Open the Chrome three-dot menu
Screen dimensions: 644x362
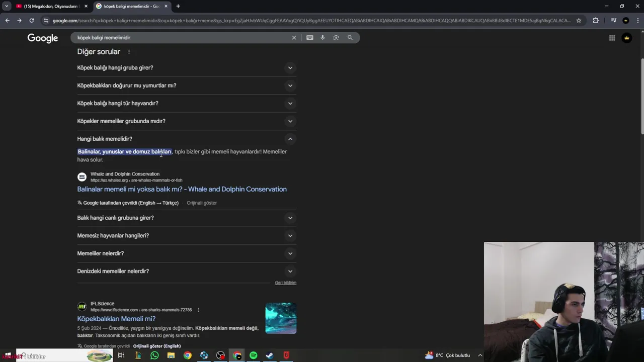(637, 21)
